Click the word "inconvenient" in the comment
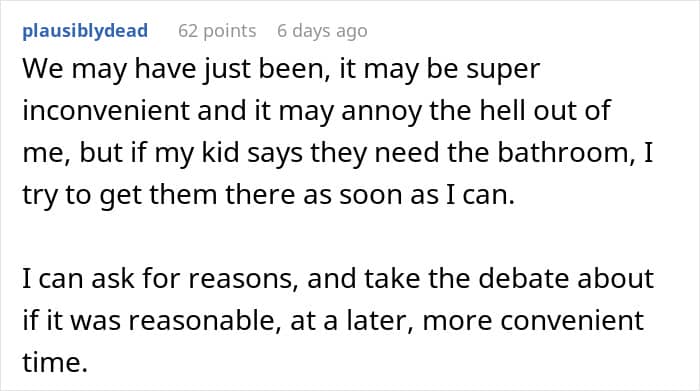The height and width of the screenshot is (391, 700). 106,111
